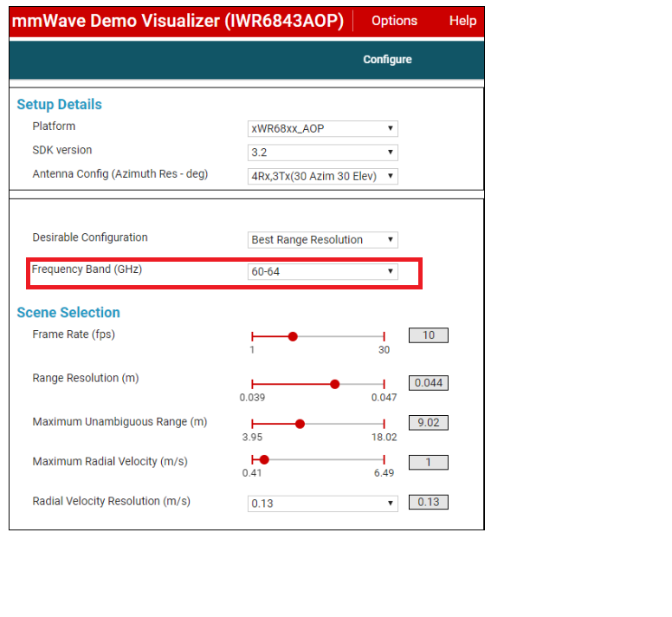This screenshot has height=617, width=672.
Task: Click the Antenna Config label
Action: pyautogui.click(x=120, y=174)
